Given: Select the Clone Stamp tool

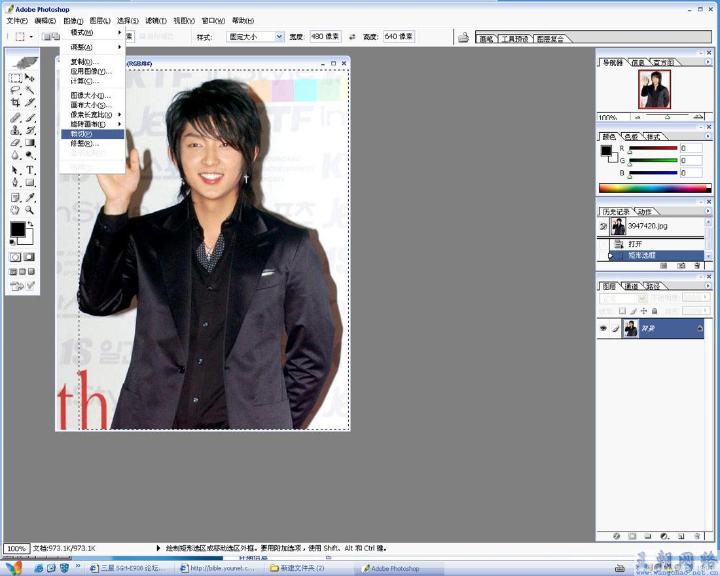Looking at the screenshot, I should coord(15,130).
